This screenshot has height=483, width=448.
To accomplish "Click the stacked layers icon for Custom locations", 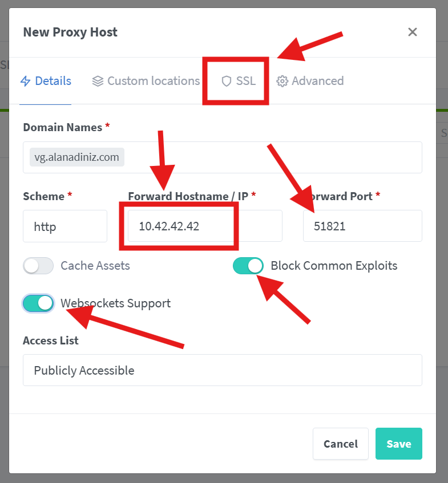I will tap(98, 81).
